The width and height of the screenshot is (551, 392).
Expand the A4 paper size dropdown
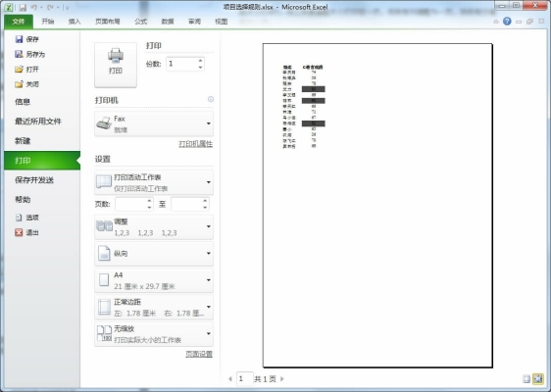click(154, 280)
